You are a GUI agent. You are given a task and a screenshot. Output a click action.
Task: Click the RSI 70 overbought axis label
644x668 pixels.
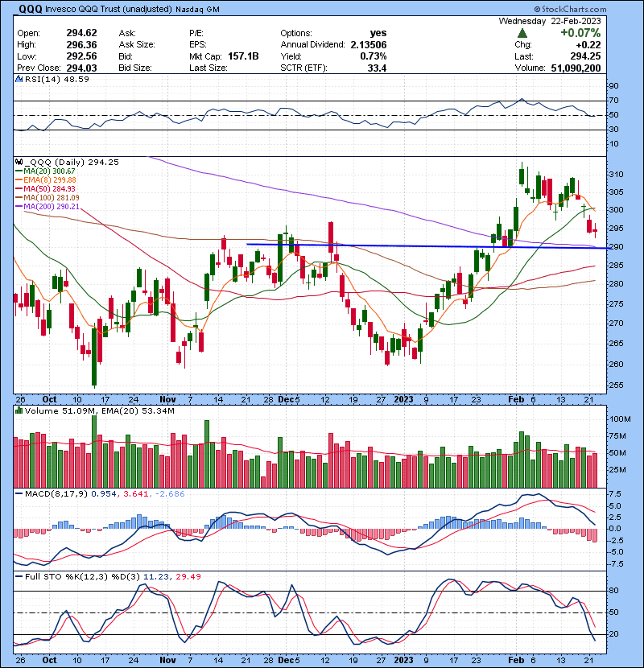[613, 100]
